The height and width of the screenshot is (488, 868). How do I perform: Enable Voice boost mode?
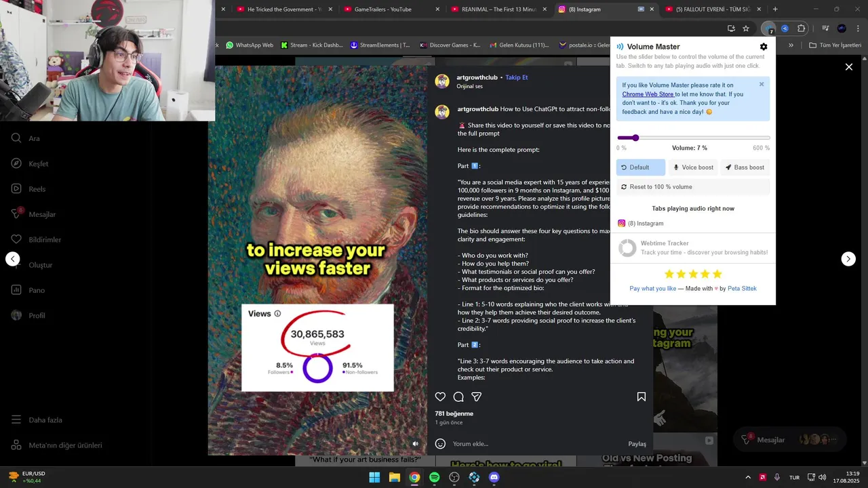tap(693, 167)
